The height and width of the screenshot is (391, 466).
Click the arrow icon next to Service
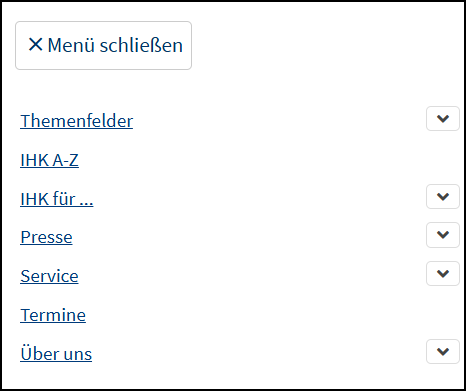point(443,274)
